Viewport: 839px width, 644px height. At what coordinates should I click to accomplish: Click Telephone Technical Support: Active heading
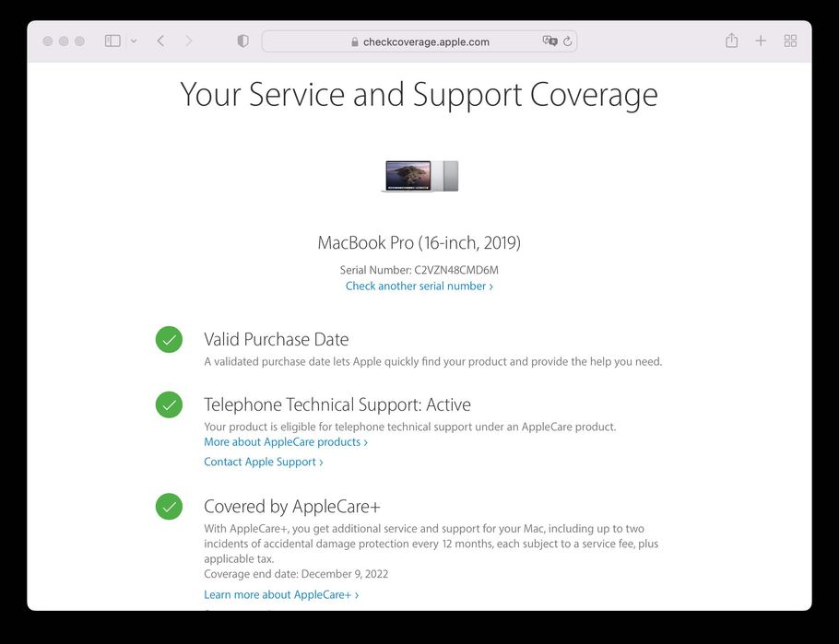click(x=337, y=404)
